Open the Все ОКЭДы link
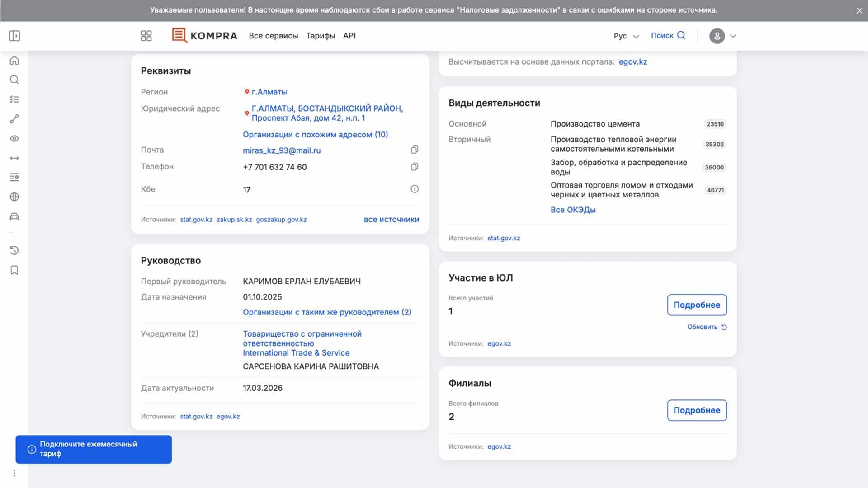 pyautogui.click(x=573, y=210)
